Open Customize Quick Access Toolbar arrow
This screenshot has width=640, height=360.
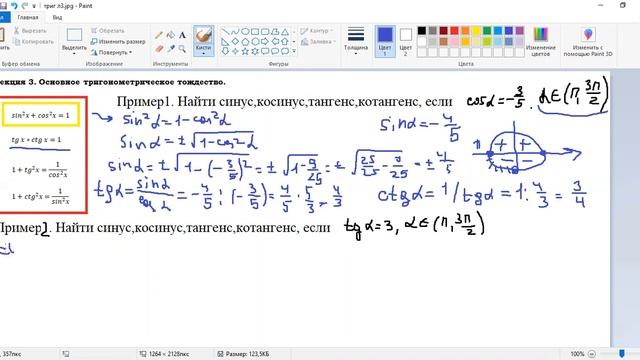click(x=34, y=6)
